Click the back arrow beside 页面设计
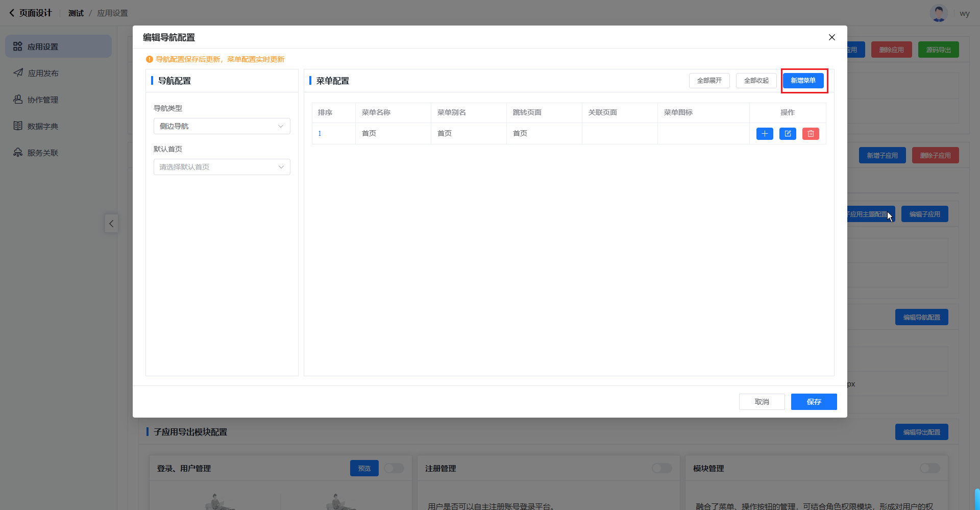The height and width of the screenshot is (510, 980). pyautogui.click(x=12, y=13)
